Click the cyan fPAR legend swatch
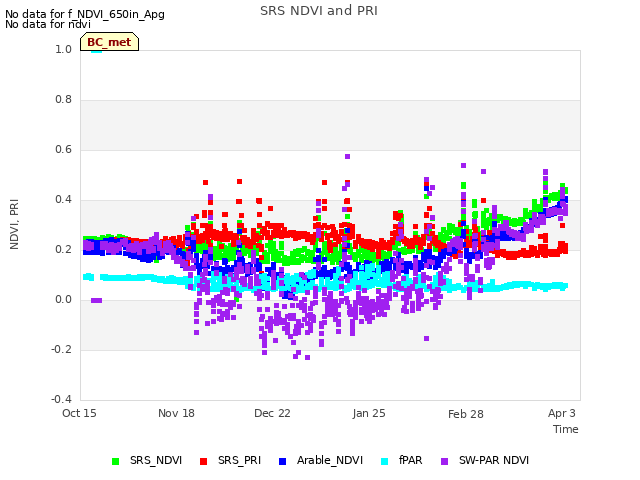 384,461
